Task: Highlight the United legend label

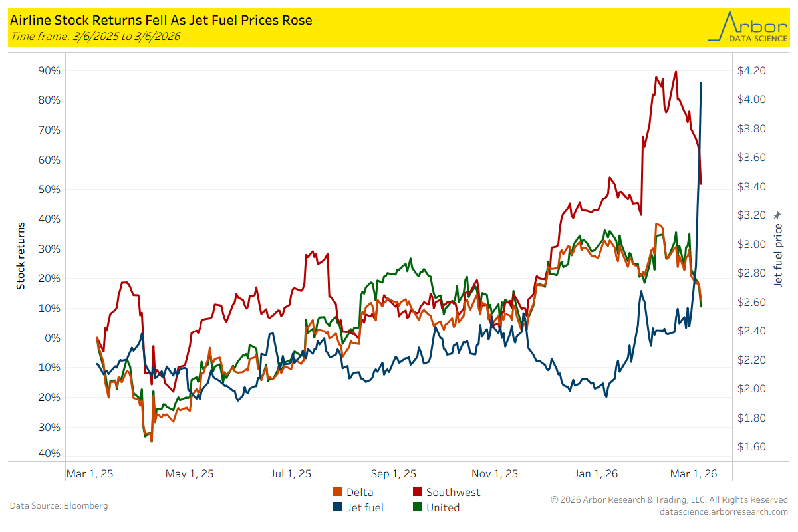Action: pos(443,508)
